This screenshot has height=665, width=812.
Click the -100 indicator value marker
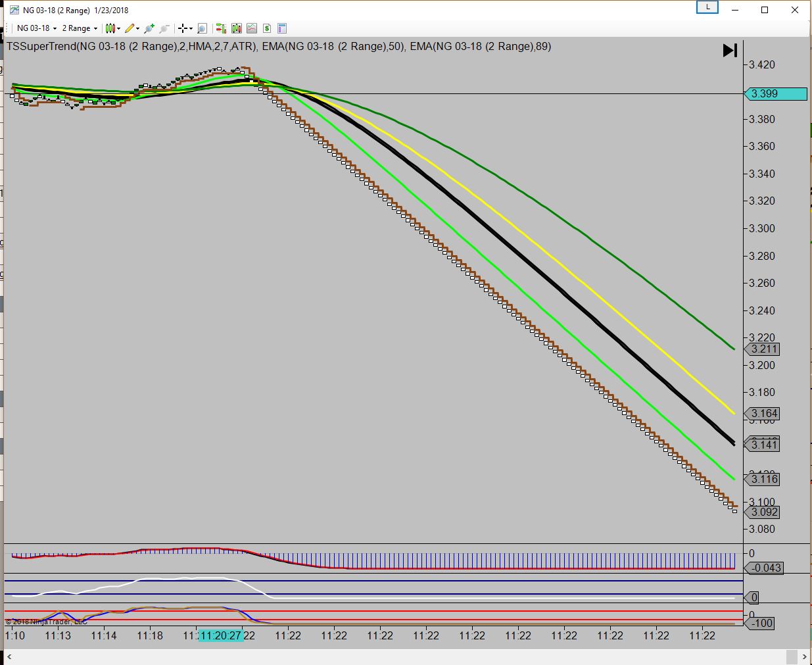point(759,624)
